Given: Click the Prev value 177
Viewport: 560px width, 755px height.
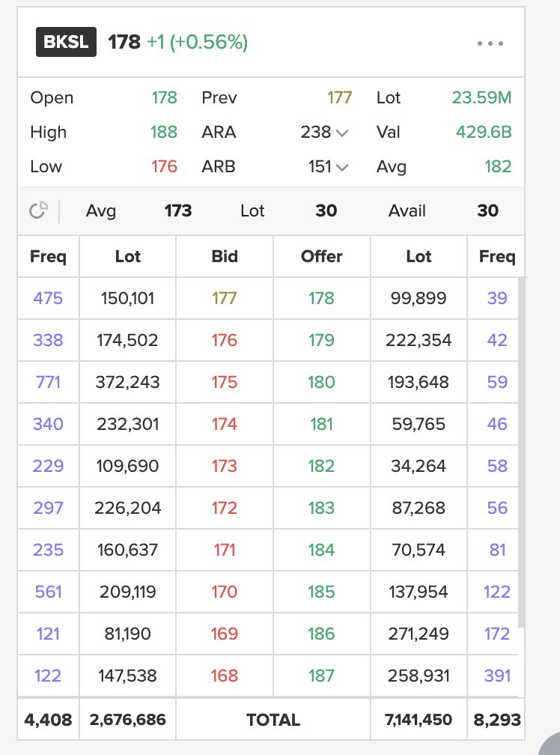Looking at the screenshot, I should (340, 97).
